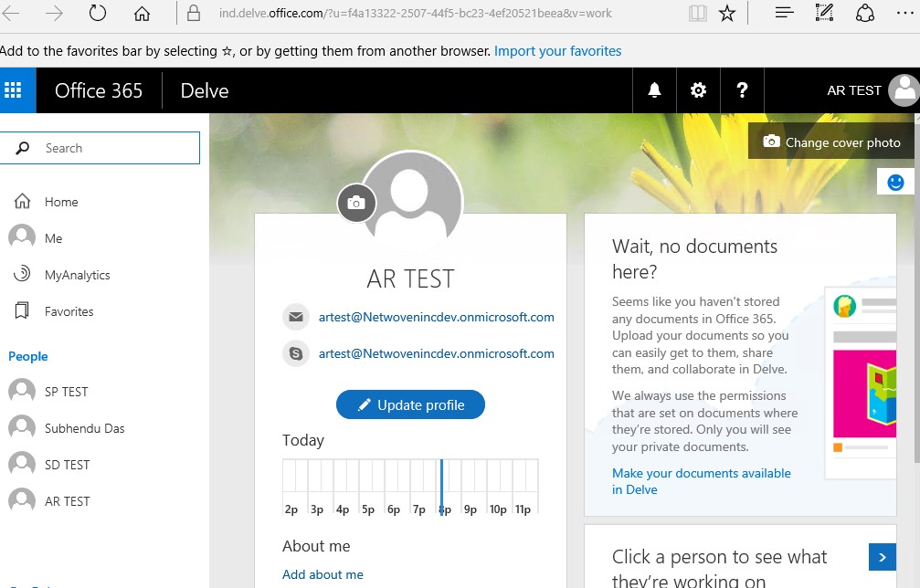This screenshot has width=920, height=588.
Task: Select SD TEST from People
Action: coord(49,465)
